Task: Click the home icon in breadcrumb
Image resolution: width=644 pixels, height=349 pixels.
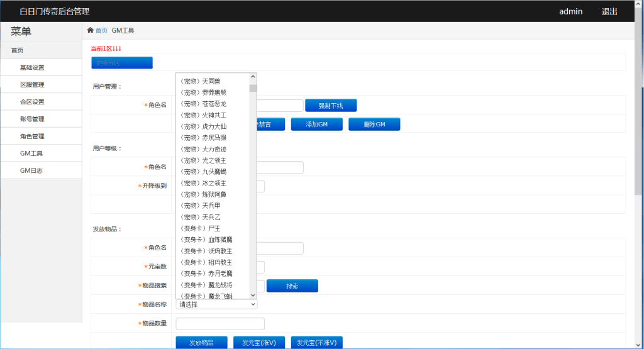Action: (90, 30)
